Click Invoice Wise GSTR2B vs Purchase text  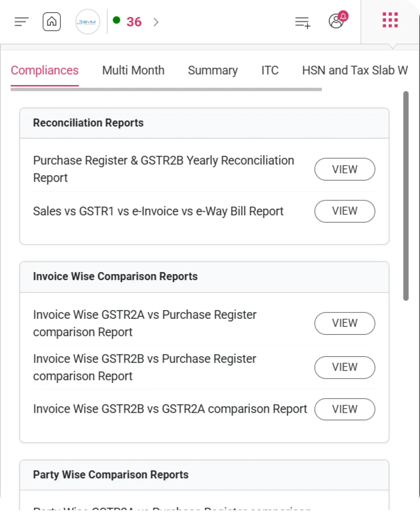[x=145, y=367]
